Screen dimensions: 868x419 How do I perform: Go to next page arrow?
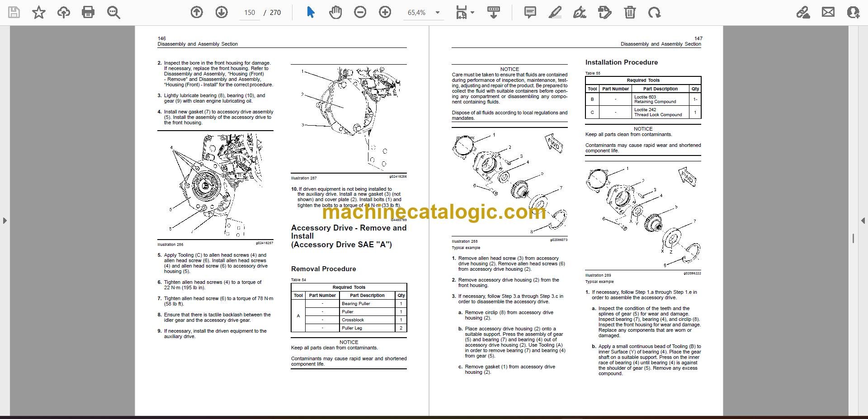tap(222, 12)
